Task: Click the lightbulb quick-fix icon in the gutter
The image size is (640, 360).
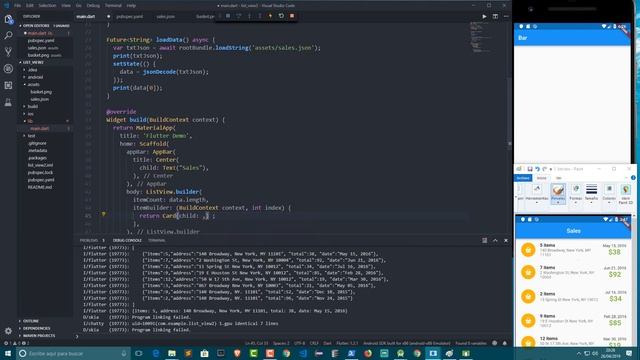Action: (104, 214)
